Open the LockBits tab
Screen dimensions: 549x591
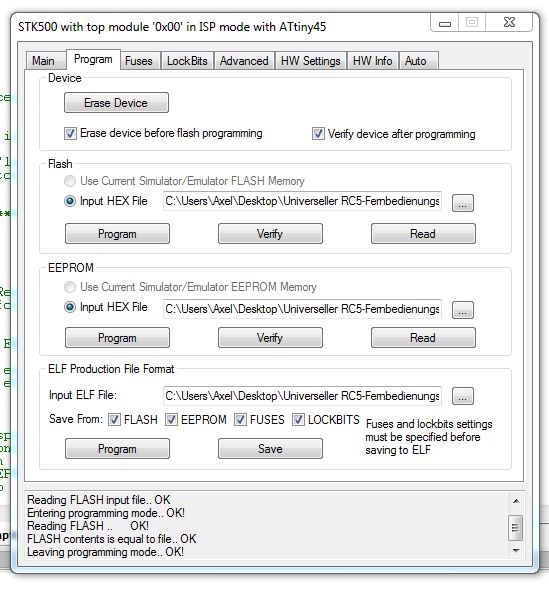point(187,61)
